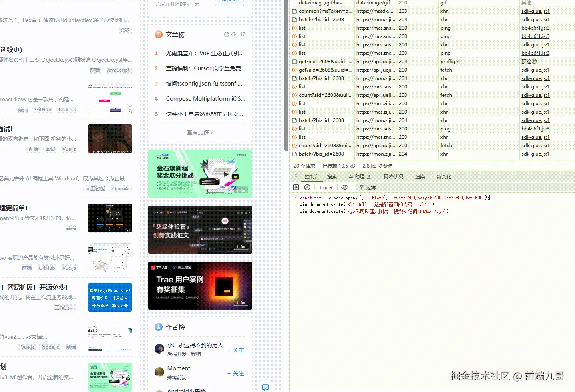Follow the author Moment via 关注 button

[235, 373]
